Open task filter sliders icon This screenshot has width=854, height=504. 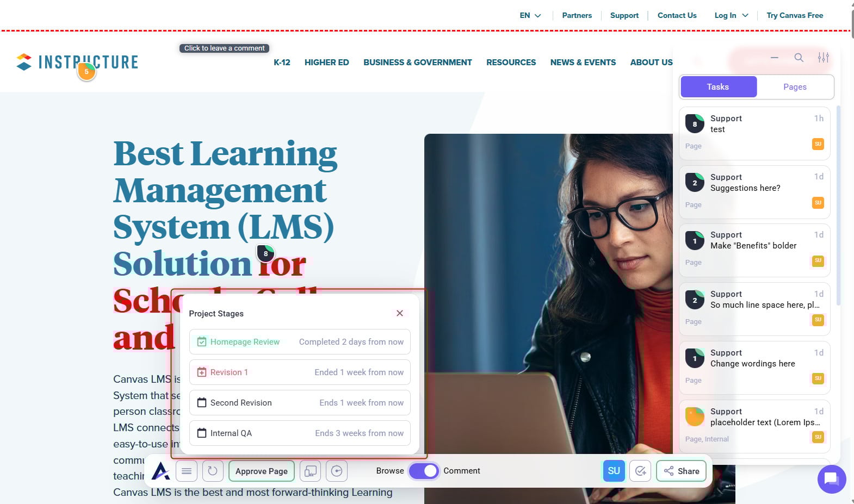pyautogui.click(x=823, y=58)
